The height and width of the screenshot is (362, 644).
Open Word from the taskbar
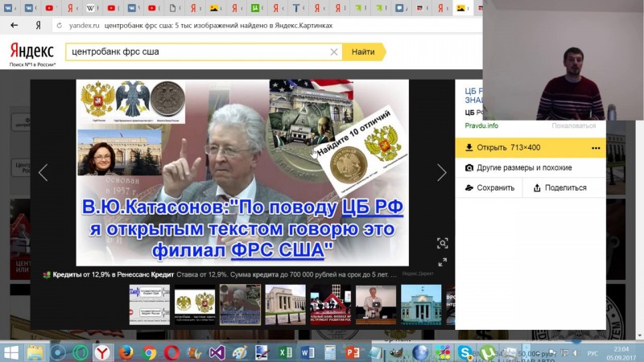308,352
